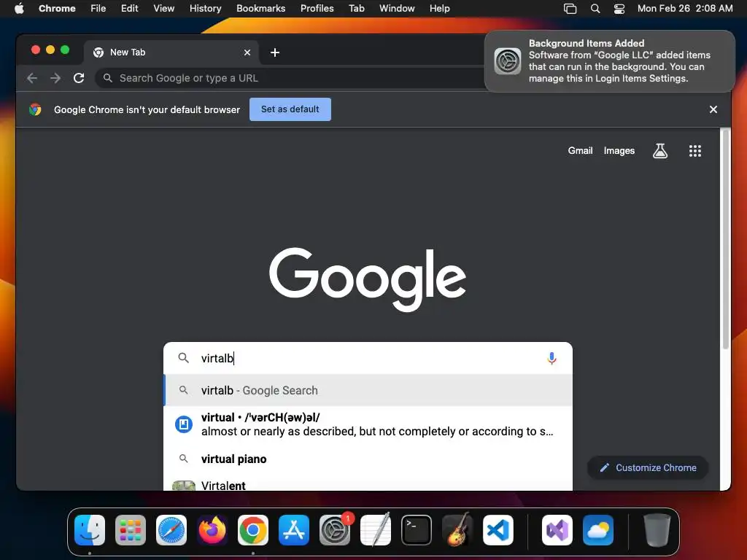Launch Safari from the Dock
747x560 pixels.
point(171,530)
